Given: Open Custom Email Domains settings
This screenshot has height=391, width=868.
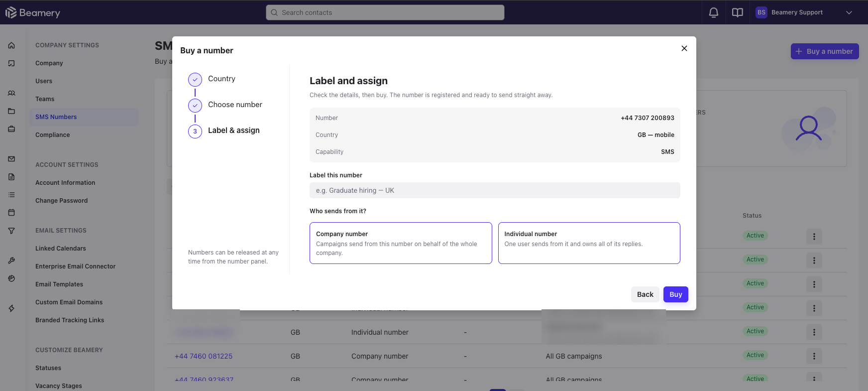Looking at the screenshot, I should (69, 302).
